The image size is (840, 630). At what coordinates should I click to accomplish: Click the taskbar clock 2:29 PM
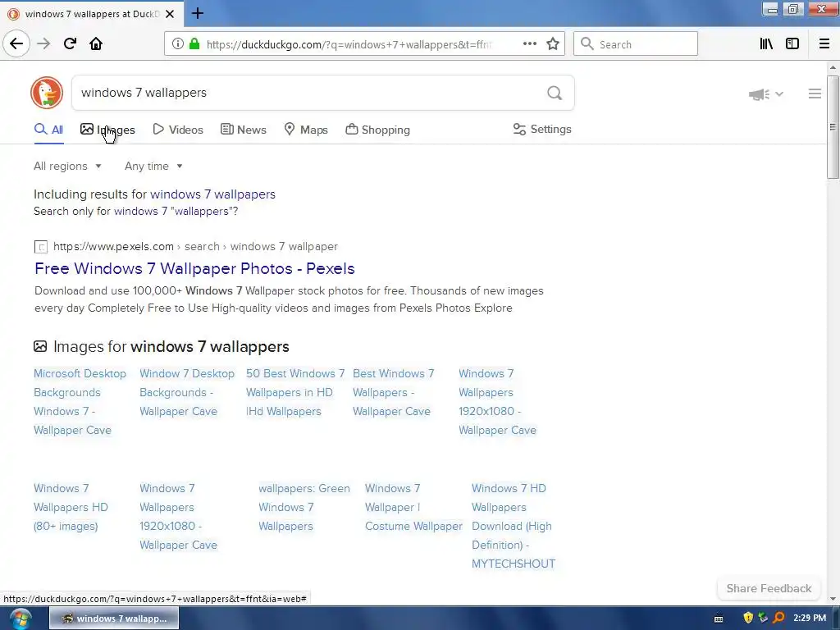click(810, 618)
